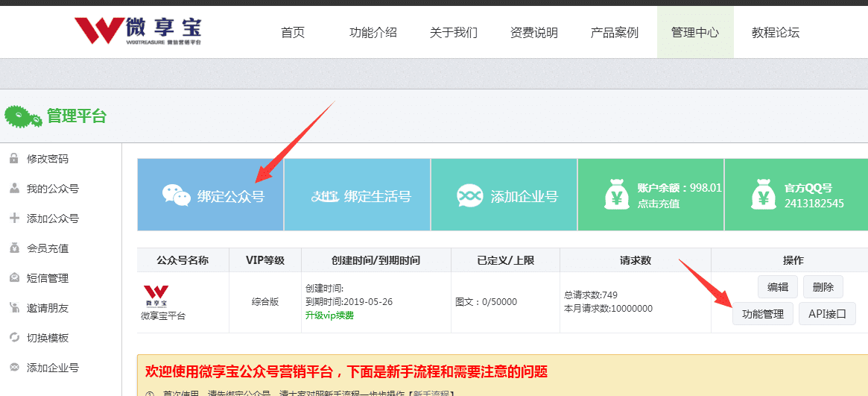Select the 绑定生活号 tile
The height and width of the screenshot is (396, 868).
357,195
